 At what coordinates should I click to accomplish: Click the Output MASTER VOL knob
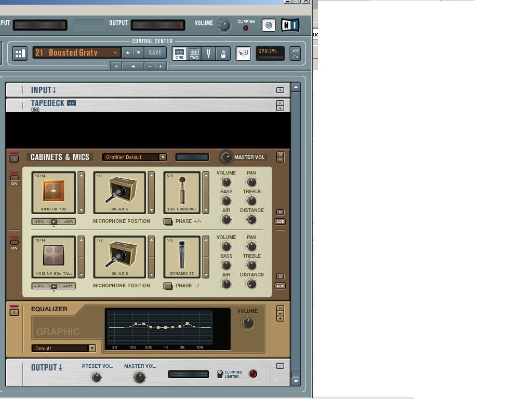[x=139, y=377]
